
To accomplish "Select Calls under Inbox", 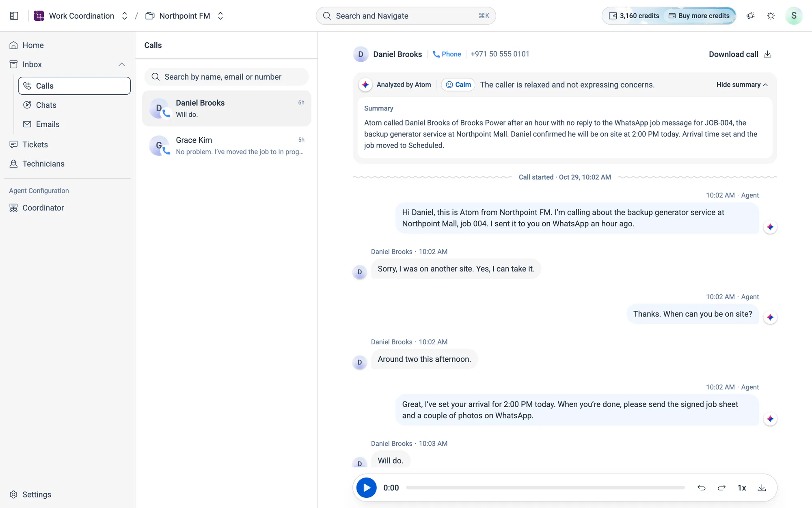I will (74, 86).
